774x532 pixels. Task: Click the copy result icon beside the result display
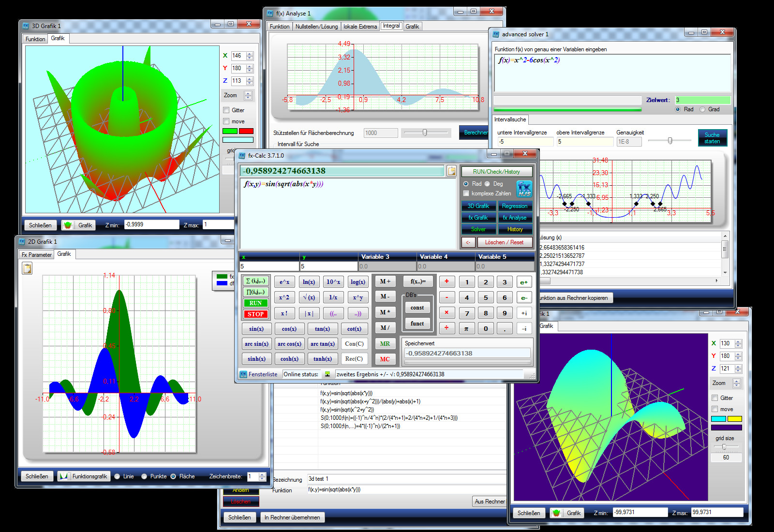(x=452, y=171)
